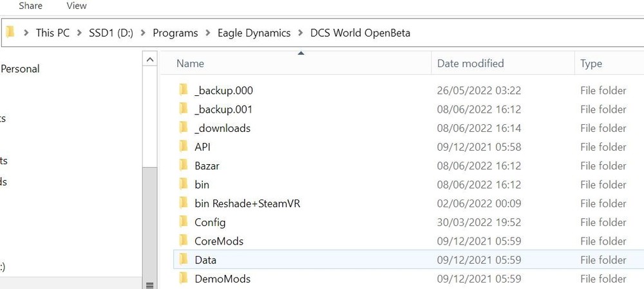644x289 pixels.
Task: Open the Share ribbon tab
Action: pyautogui.click(x=31, y=6)
